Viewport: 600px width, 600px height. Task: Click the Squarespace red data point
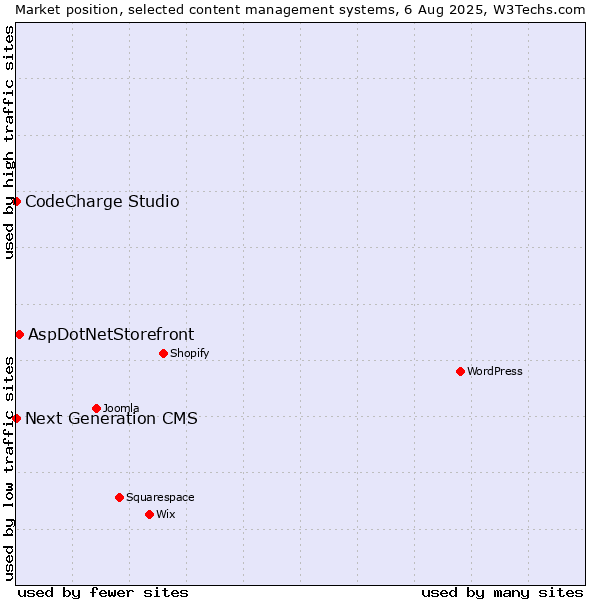tap(119, 497)
